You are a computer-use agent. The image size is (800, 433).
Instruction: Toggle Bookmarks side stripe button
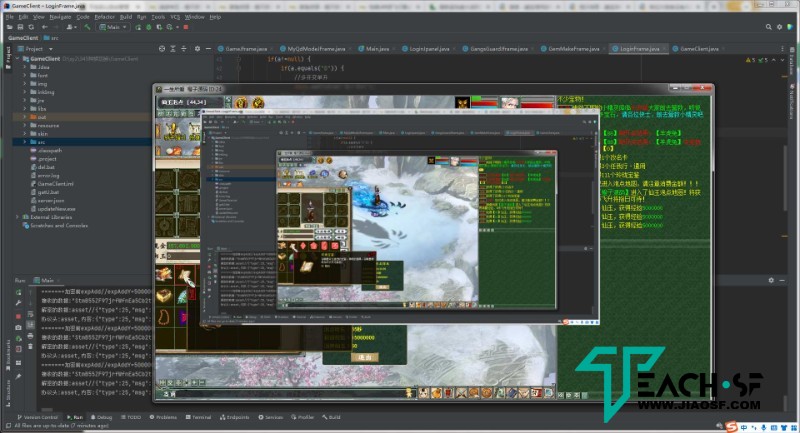point(8,354)
